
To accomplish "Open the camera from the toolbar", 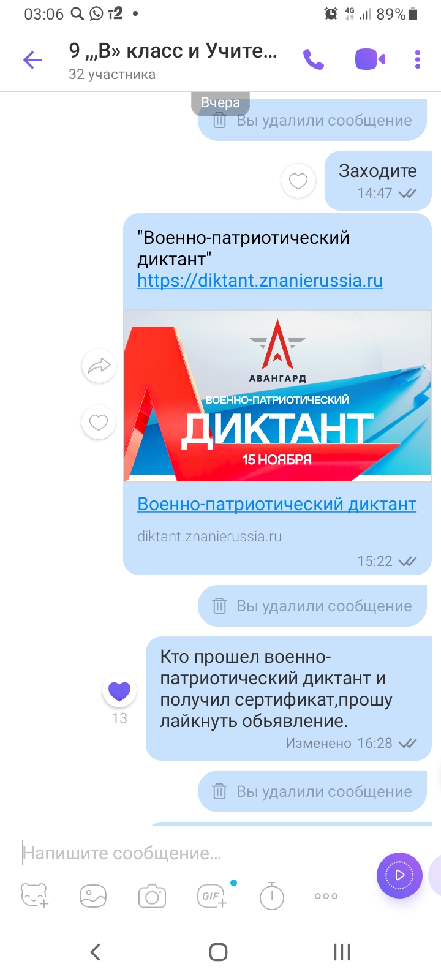I will point(152,896).
